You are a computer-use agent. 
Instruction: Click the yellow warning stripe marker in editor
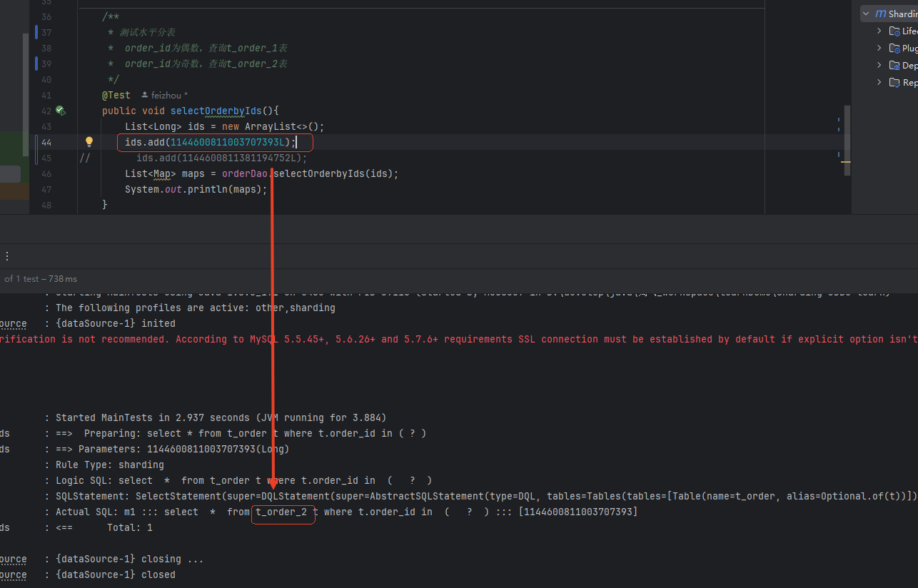(x=845, y=162)
